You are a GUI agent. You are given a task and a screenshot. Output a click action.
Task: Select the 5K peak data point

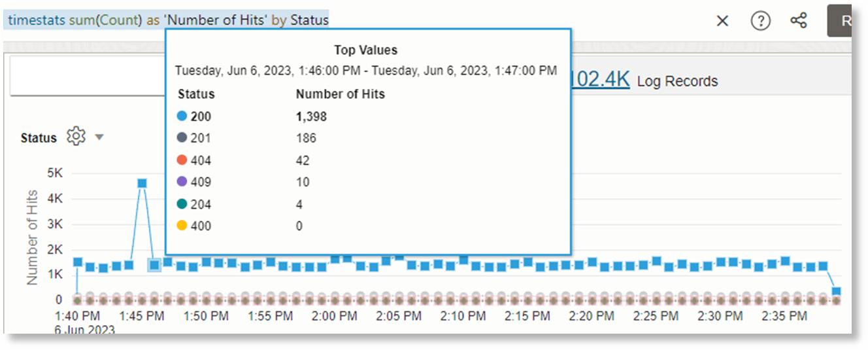coord(141,183)
